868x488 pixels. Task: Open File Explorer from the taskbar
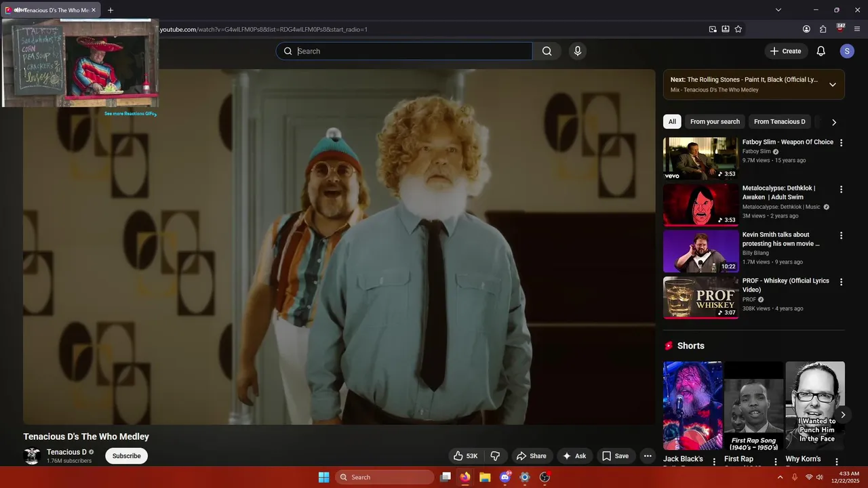485,477
